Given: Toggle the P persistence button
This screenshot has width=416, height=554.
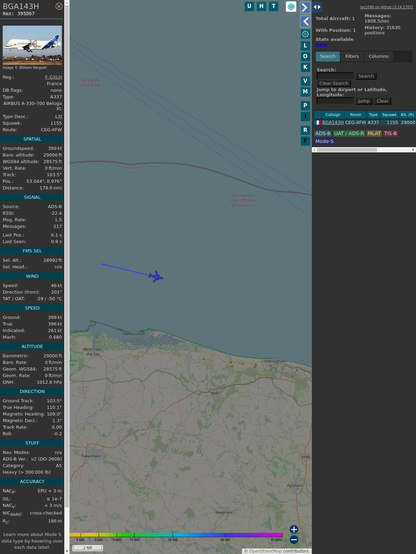Looking at the screenshot, I should tap(305, 105).
